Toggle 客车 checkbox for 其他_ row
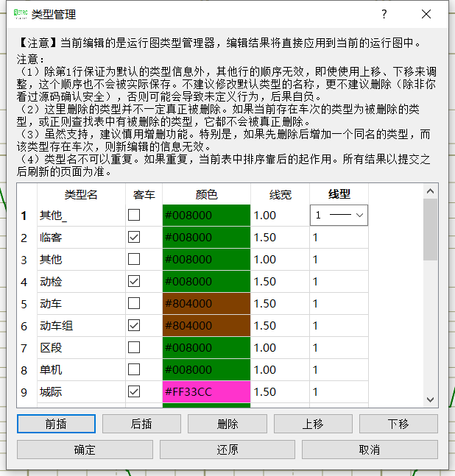 coord(134,216)
